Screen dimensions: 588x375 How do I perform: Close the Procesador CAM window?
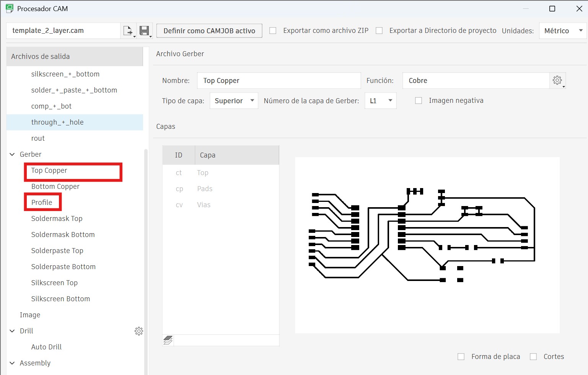click(x=579, y=8)
